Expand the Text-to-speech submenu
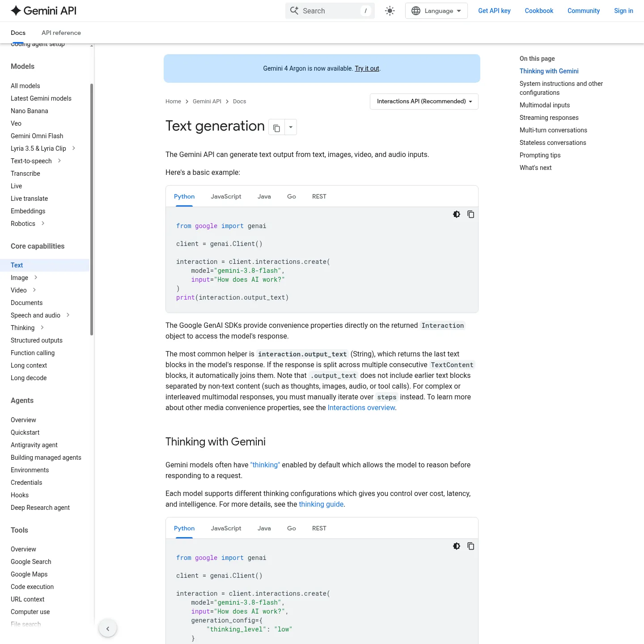Screen dimensions: 644x644 [x=59, y=161]
